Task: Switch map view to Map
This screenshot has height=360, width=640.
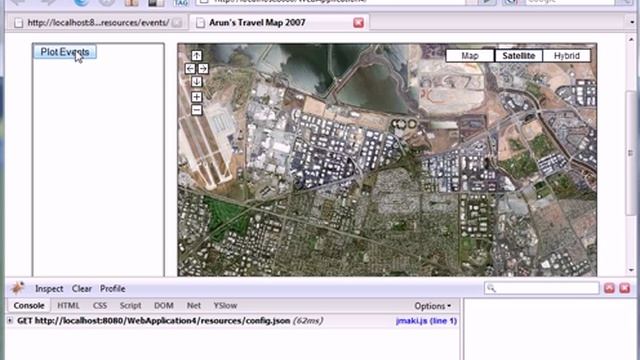Action: click(470, 56)
